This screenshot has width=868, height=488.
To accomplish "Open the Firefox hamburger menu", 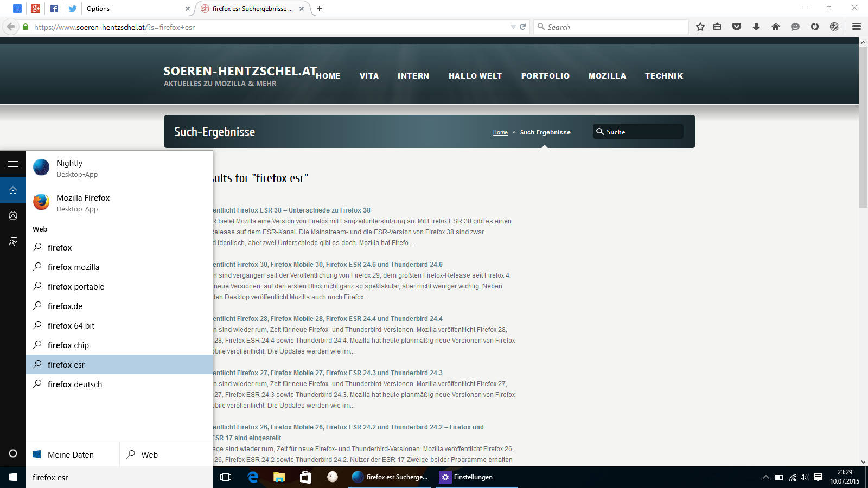I will coord(857,27).
